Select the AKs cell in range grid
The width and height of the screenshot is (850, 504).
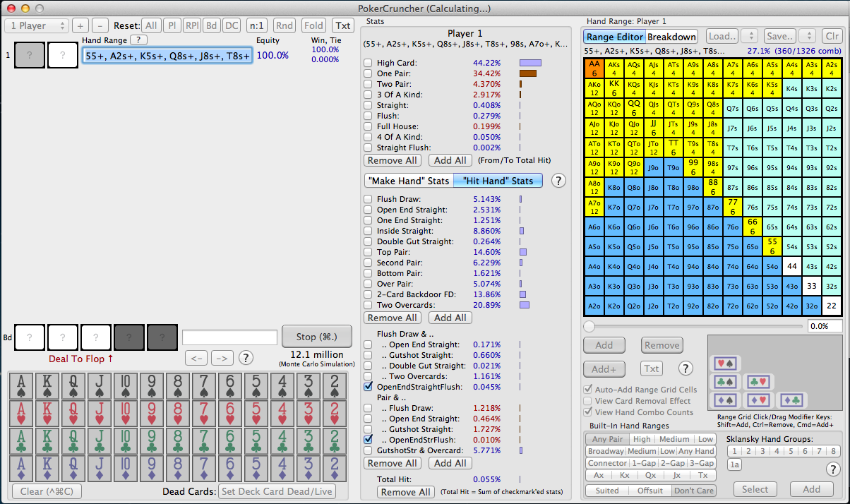614,68
